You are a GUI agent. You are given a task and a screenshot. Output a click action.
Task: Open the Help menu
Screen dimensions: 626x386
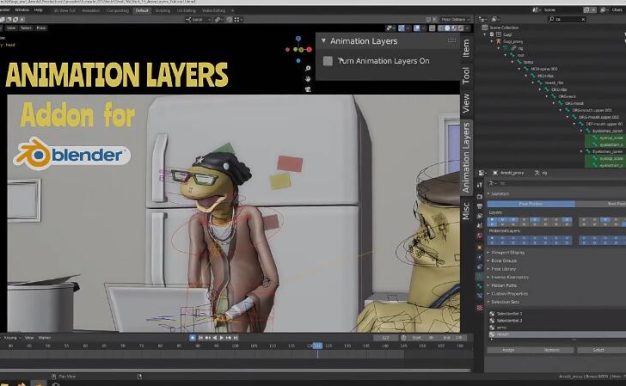click(38, 10)
